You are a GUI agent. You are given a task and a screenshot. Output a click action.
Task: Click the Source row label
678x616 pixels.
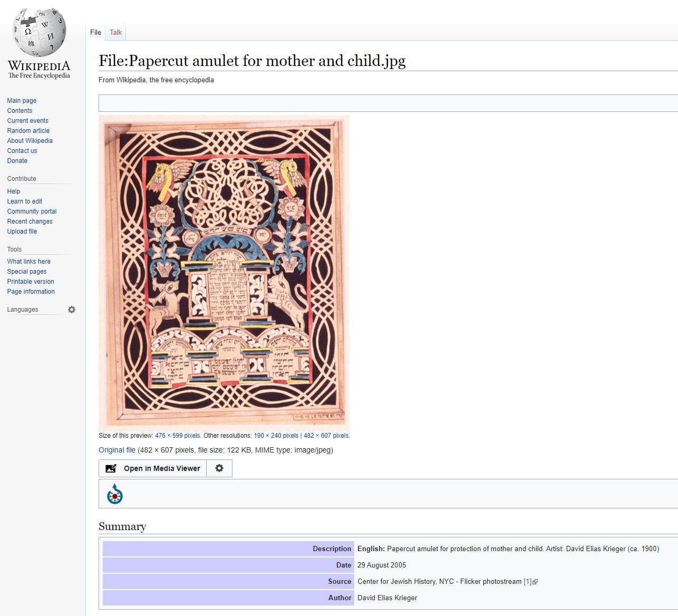[x=340, y=582]
